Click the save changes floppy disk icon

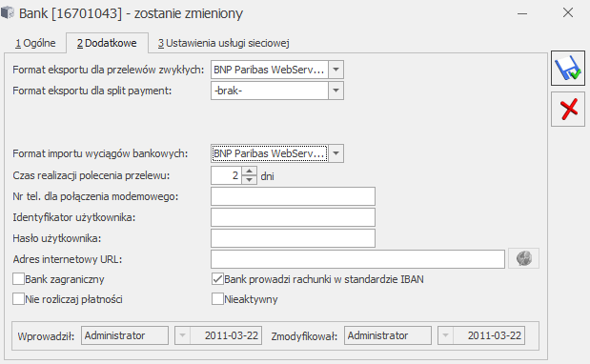568,68
